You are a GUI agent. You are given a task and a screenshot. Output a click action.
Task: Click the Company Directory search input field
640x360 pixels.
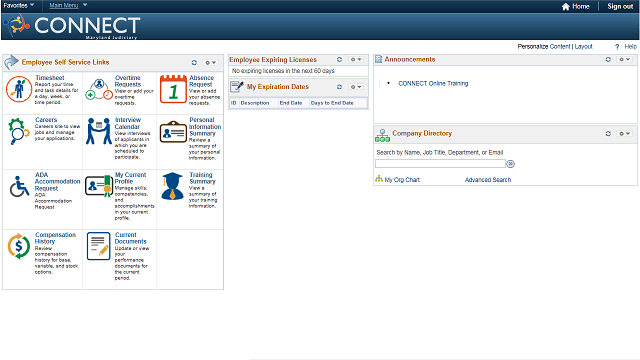coord(440,164)
